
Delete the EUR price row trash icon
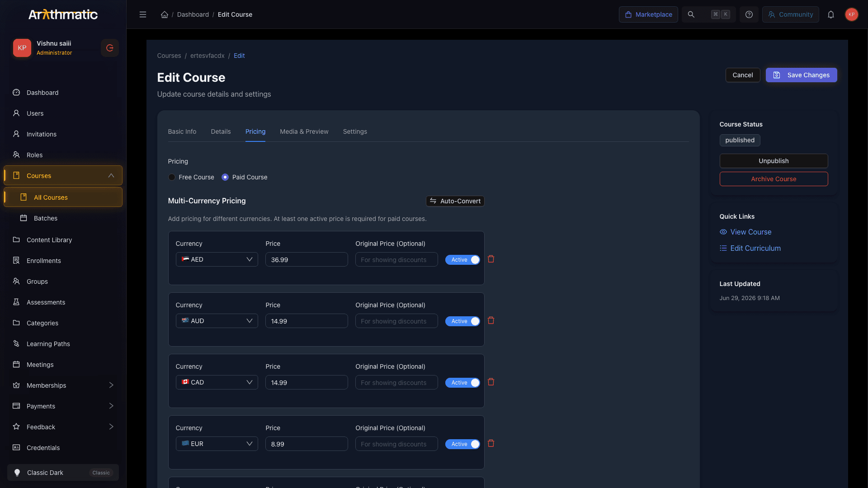(491, 444)
